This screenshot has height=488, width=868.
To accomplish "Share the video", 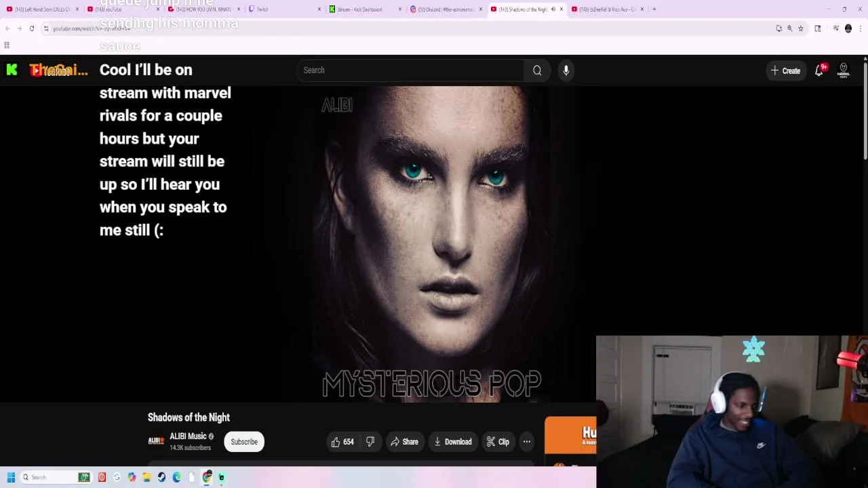I will click(404, 442).
